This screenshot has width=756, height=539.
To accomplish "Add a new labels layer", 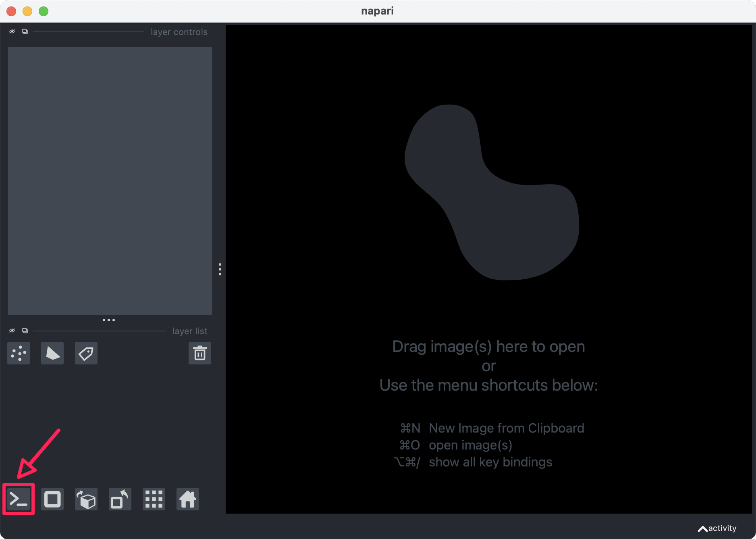I will [x=86, y=353].
